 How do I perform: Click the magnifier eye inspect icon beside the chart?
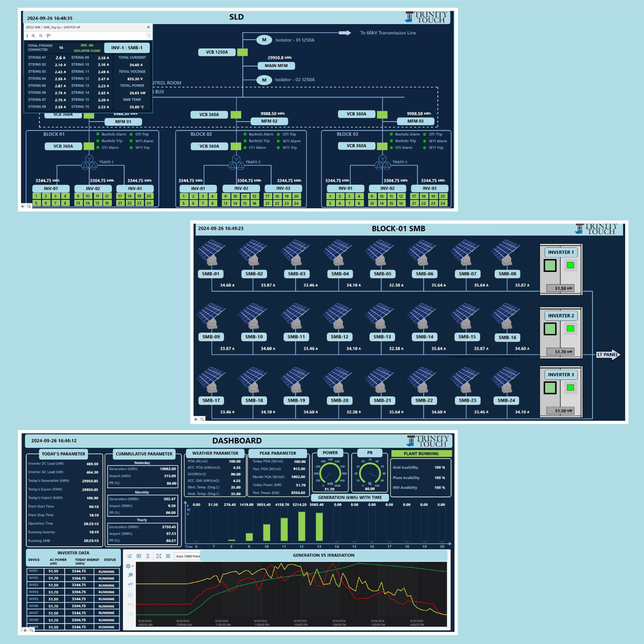click(130, 575)
